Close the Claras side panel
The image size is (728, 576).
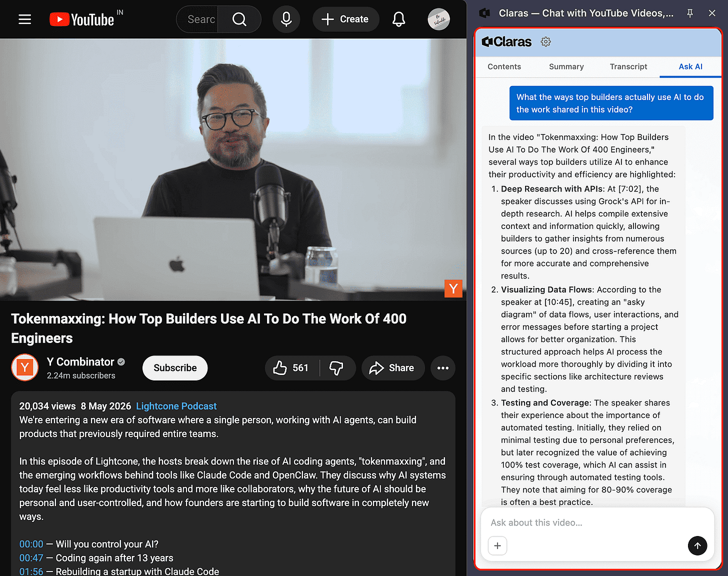click(x=712, y=13)
